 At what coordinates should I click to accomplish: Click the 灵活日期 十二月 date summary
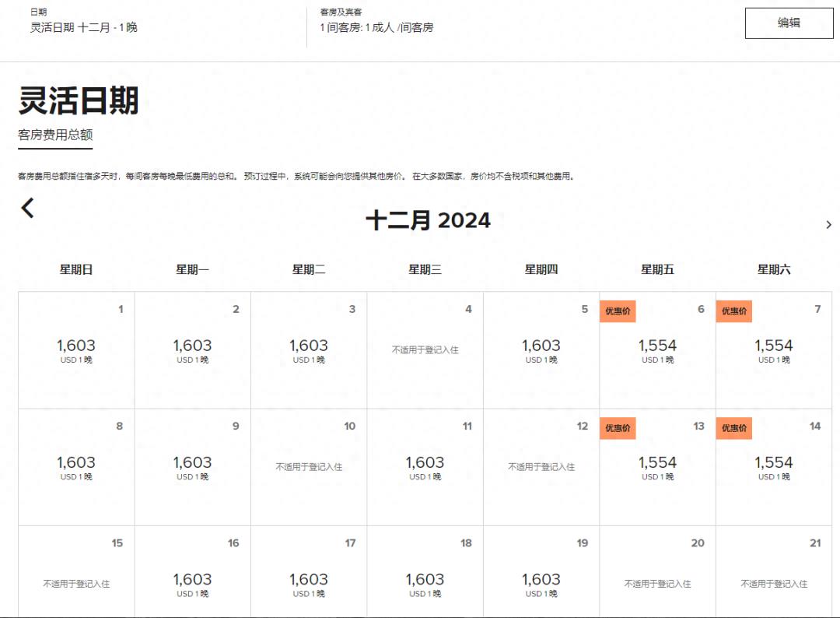(x=84, y=28)
